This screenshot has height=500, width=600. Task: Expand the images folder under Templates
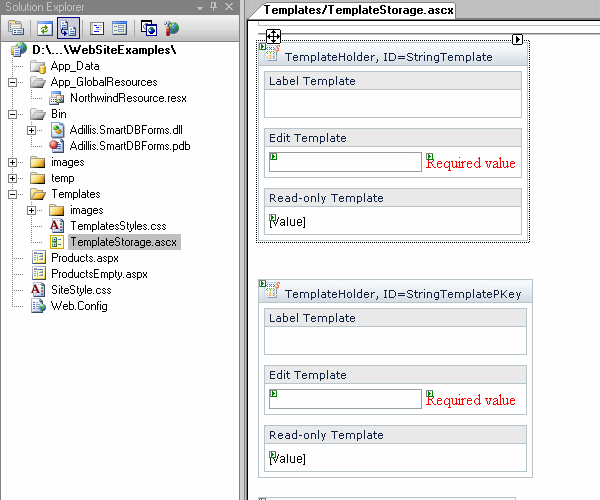[31, 210]
